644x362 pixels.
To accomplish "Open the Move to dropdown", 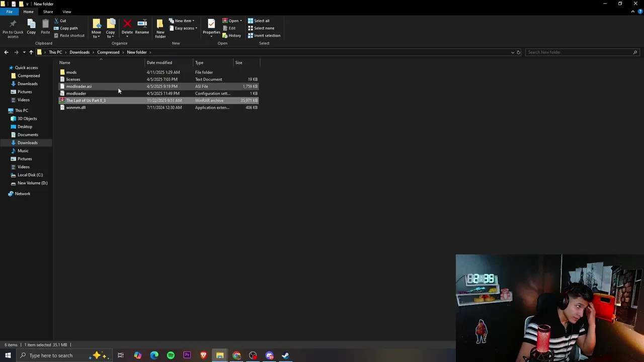I will 96,34.
